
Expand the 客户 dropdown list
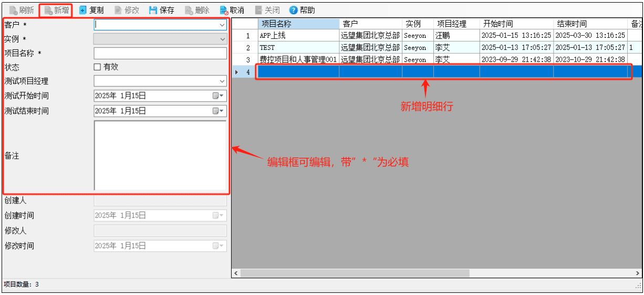(222, 25)
